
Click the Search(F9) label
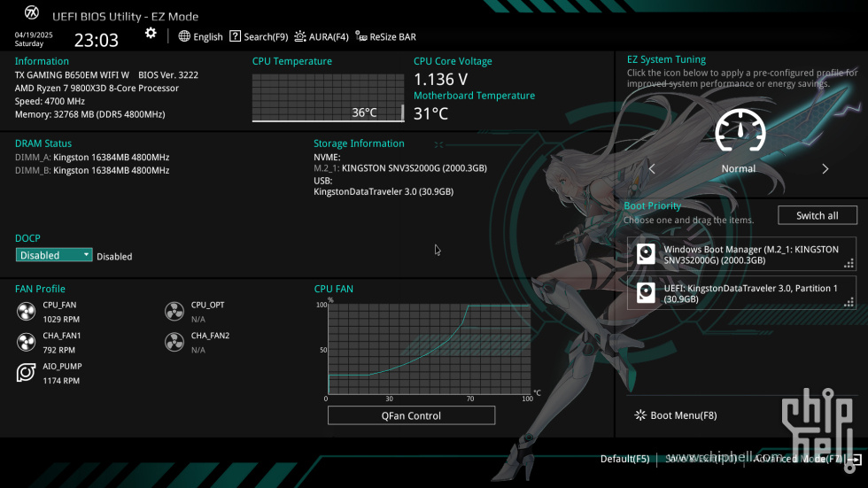(266, 37)
